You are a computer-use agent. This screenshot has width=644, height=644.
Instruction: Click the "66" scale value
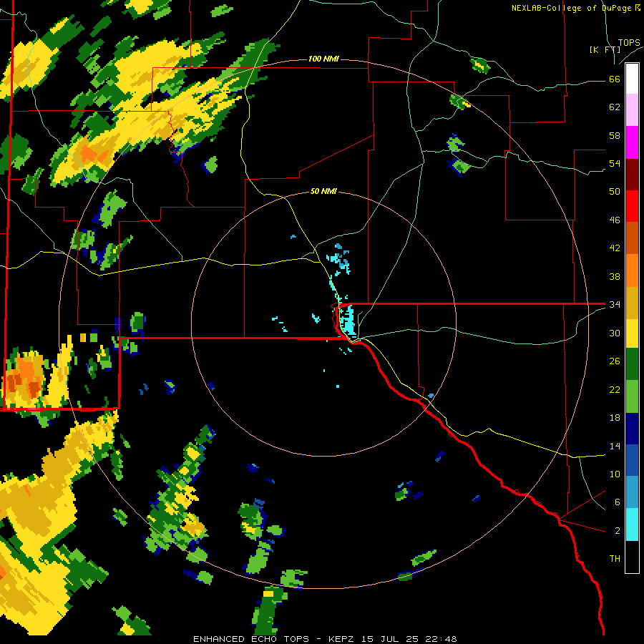click(615, 79)
